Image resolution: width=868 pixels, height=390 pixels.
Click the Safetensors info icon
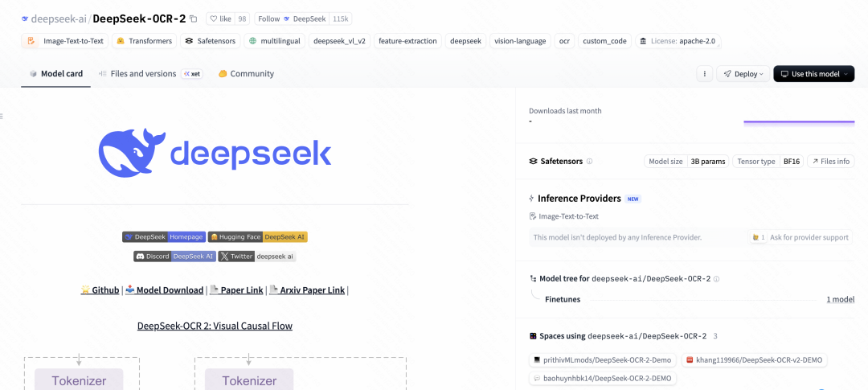click(x=589, y=162)
